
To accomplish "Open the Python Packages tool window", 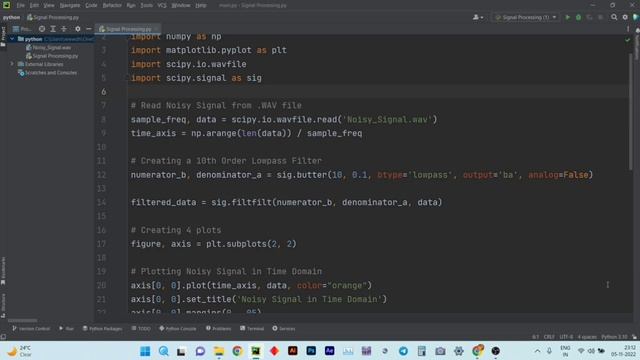I will (102, 329).
